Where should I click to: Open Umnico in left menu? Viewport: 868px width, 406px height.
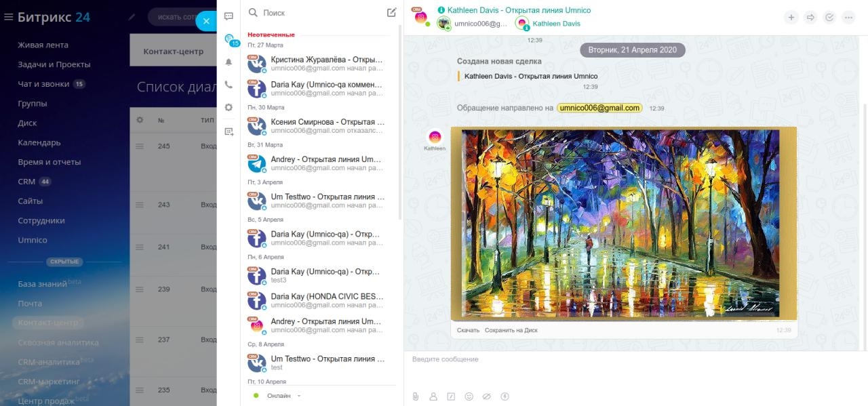click(33, 240)
